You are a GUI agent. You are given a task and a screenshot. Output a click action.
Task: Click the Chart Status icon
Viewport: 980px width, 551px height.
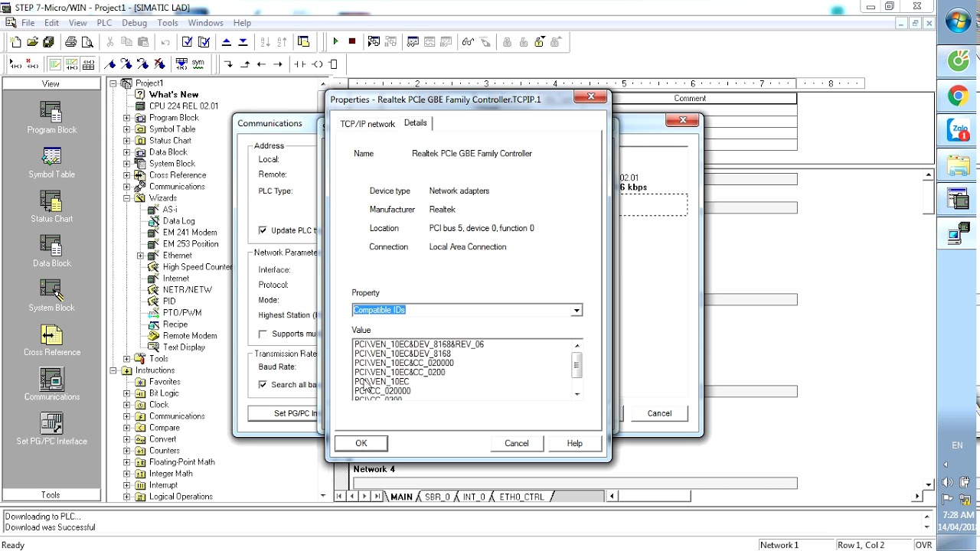(x=413, y=42)
